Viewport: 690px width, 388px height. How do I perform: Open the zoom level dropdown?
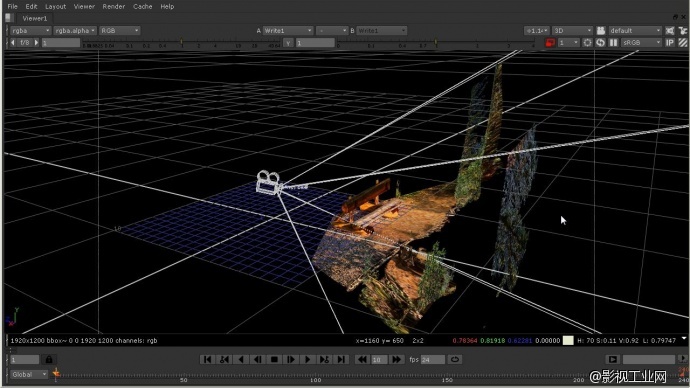click(x=537, y=31)
